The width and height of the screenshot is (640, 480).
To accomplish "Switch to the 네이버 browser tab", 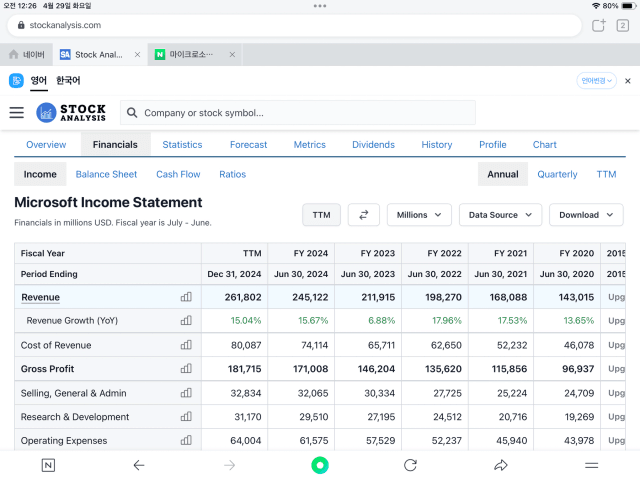I will click(x=27, y=54).
